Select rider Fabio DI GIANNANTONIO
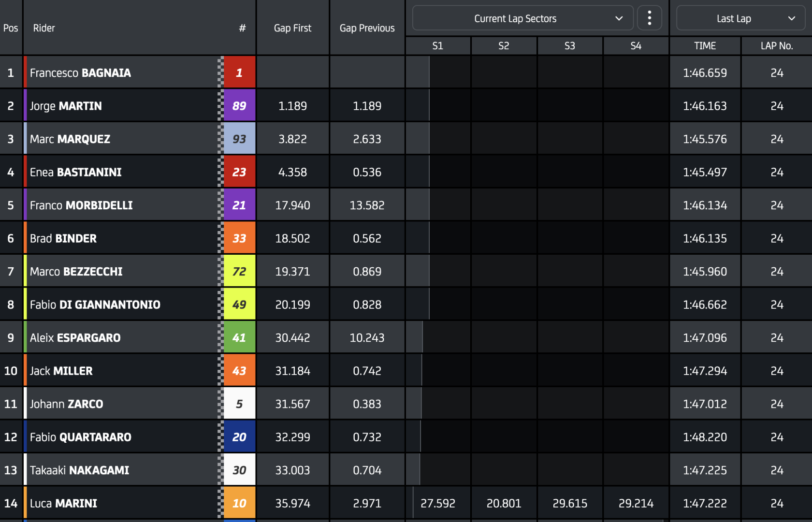The width and height of the screenshot is (812, 522). (x=95, y=304)
